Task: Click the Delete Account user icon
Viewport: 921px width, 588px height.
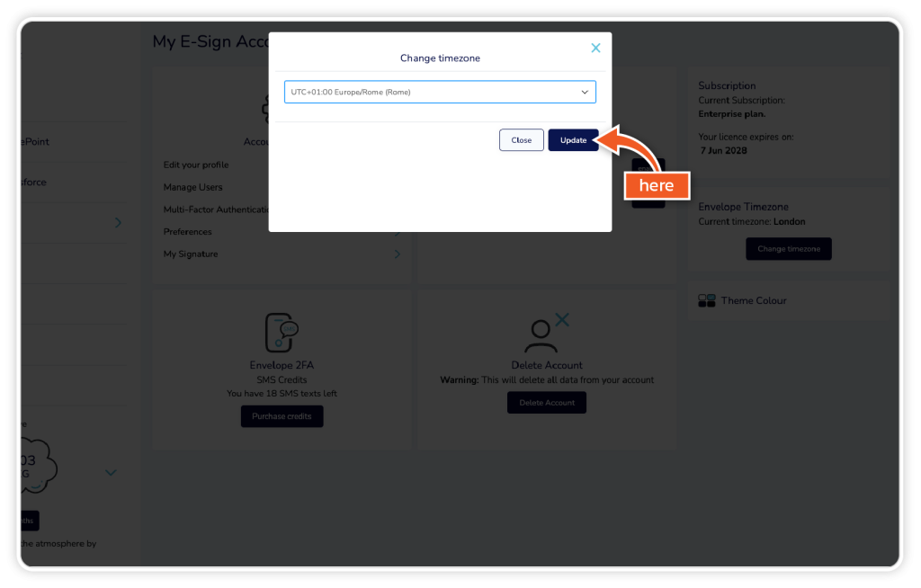Action: pyautogui.click(x=546, y=333)
